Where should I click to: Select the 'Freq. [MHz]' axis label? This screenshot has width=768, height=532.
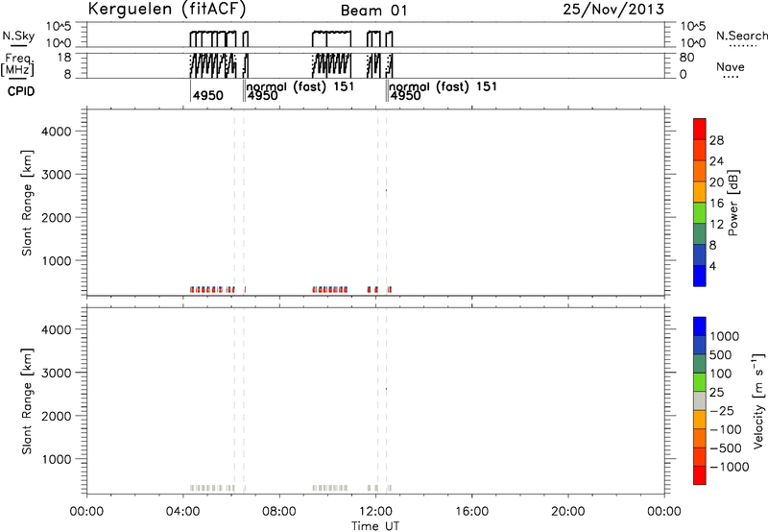point(18,64)
